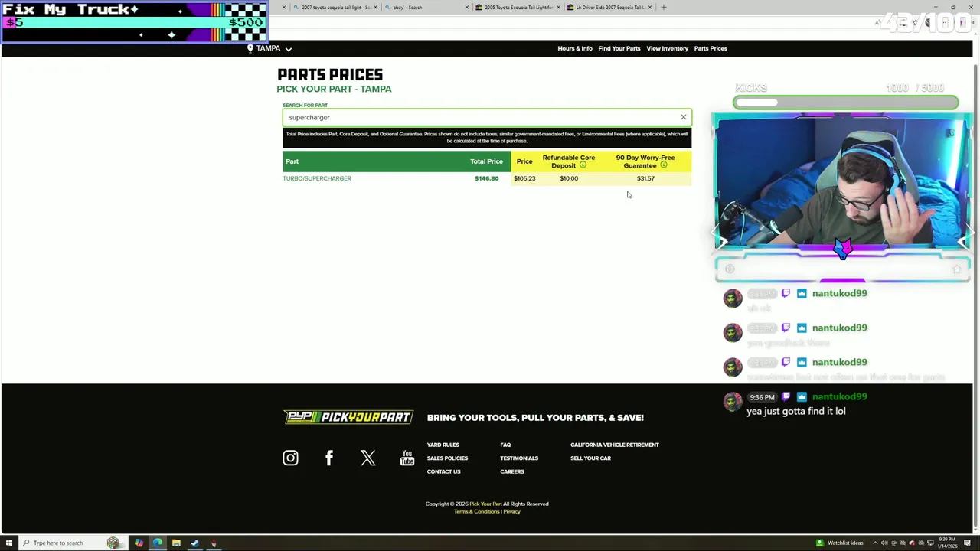Open Pick Your Part YouTube channel
The height and width of the screenshot is (551, 980).
tap(407, 458)
